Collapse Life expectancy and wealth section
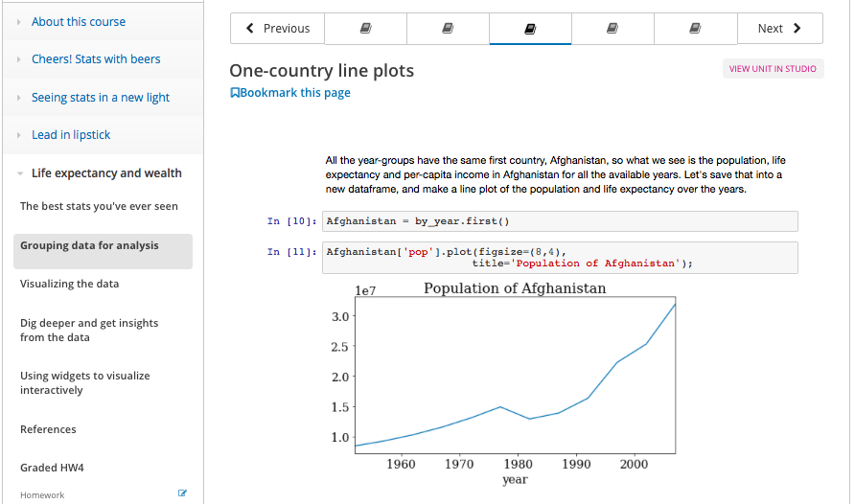Viewport: 855px width, 504px height. (x=105, y=173)
